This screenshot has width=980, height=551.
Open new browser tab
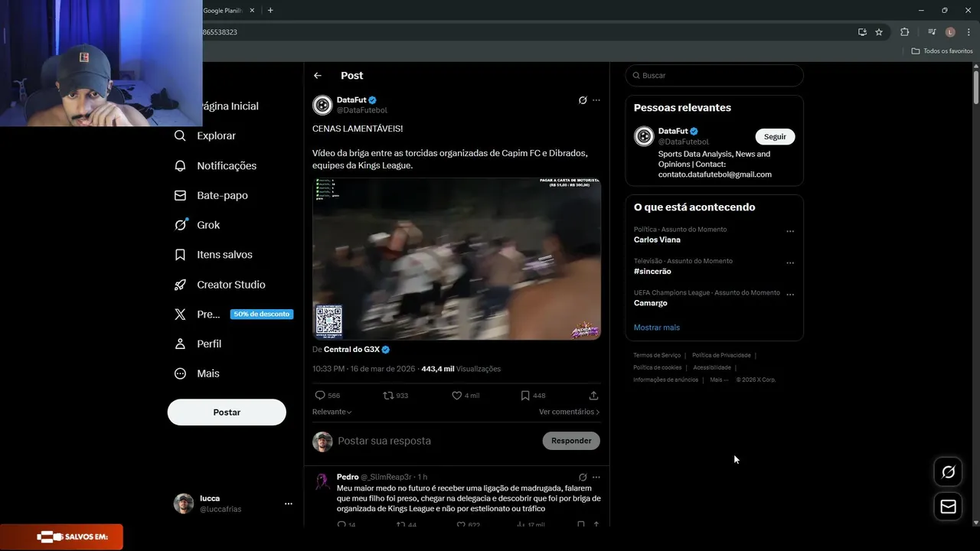click(270, 11)
